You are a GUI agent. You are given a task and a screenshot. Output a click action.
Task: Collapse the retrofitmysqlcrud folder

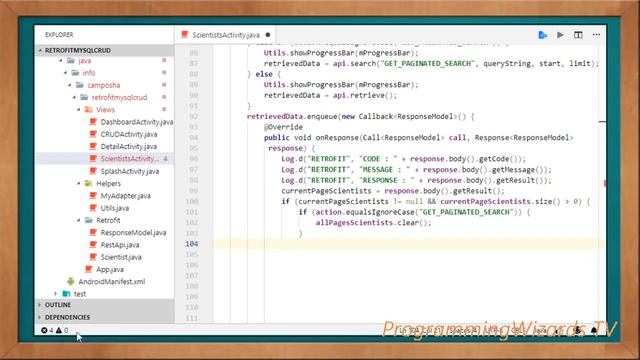[x=74, y=97]
